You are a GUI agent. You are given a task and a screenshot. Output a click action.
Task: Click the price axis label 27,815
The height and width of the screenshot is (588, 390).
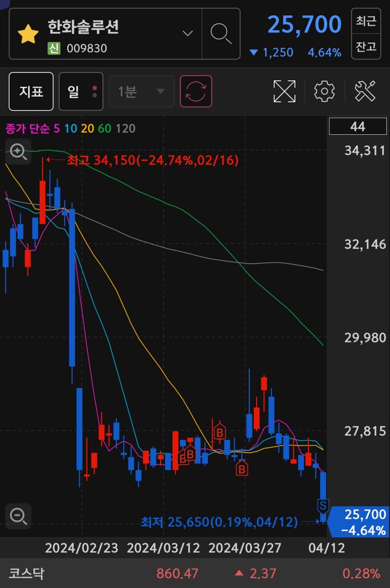365,431
